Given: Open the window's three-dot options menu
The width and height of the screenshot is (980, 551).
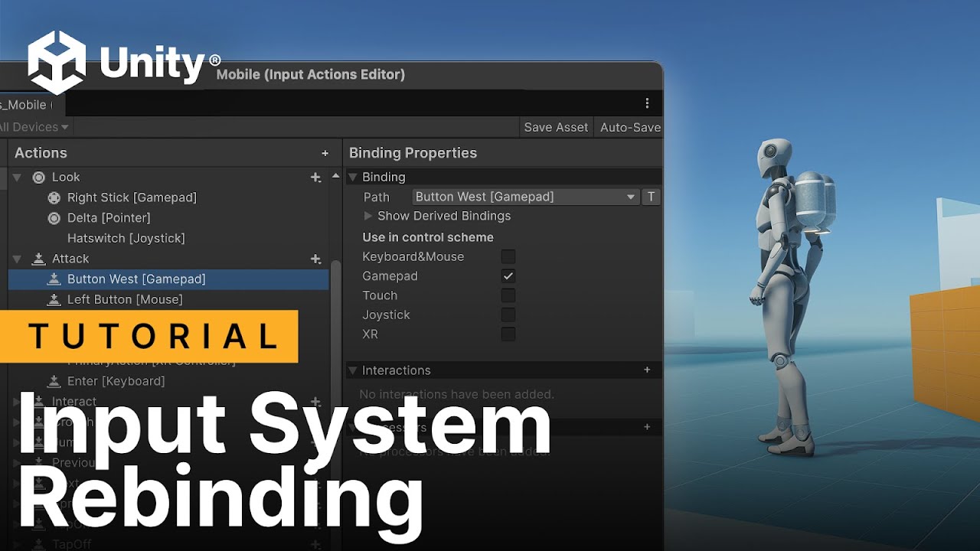Looking at the screenshot, I should 647,103.
